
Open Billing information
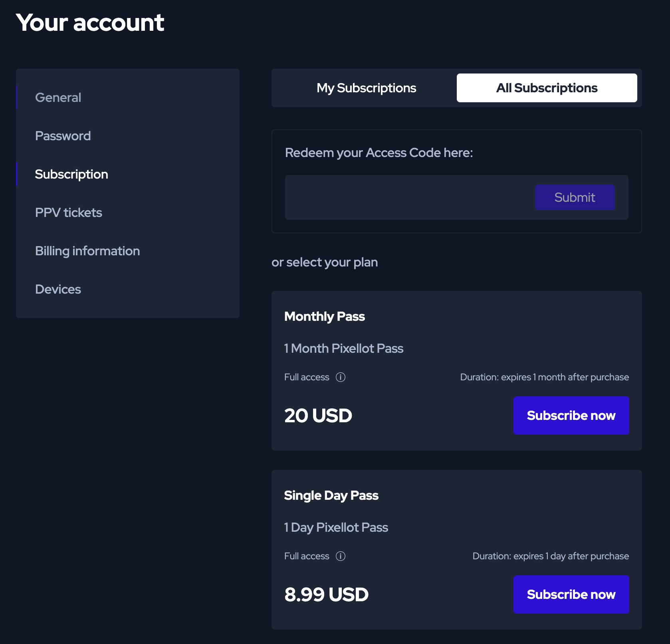pyautogui.click(x=87, y=251)
